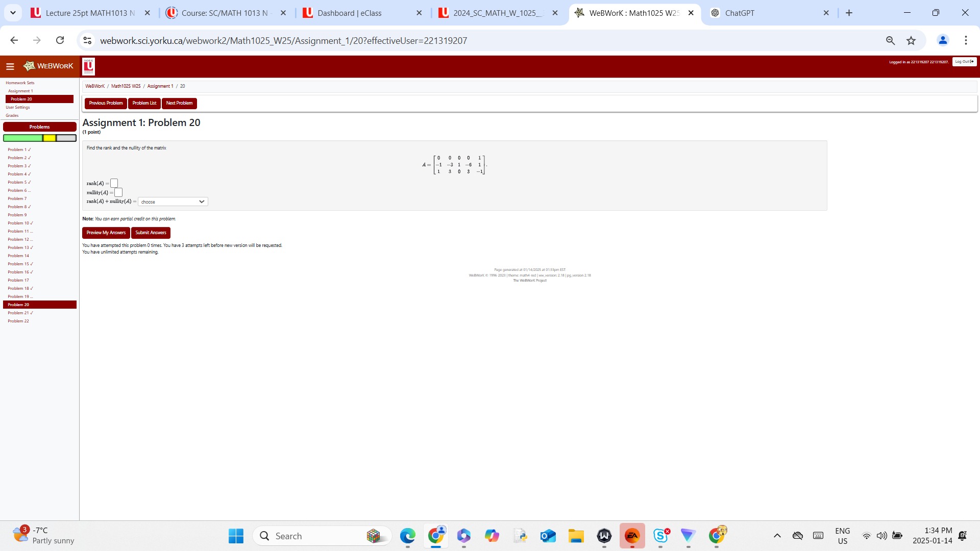980x551 pixels.
Task: Open Chrome three-dot menu
Action: (966, 40)
